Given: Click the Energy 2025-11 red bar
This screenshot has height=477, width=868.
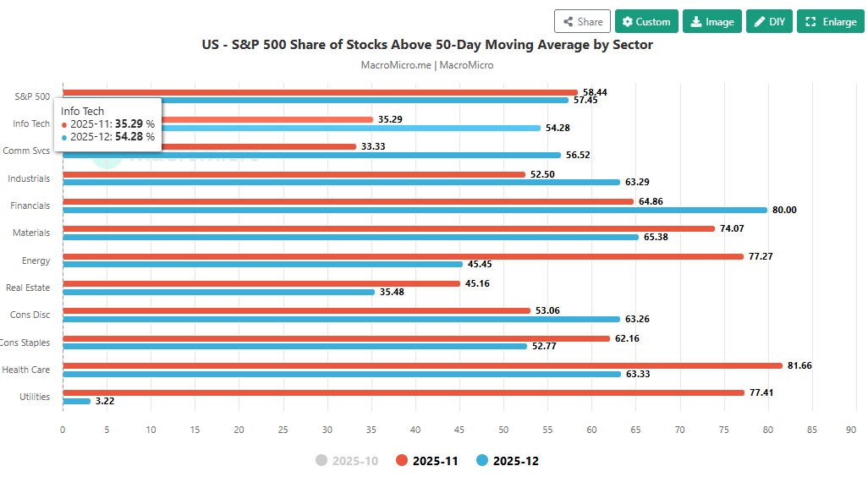Looking at the screenshot, I should pos(403,255).
